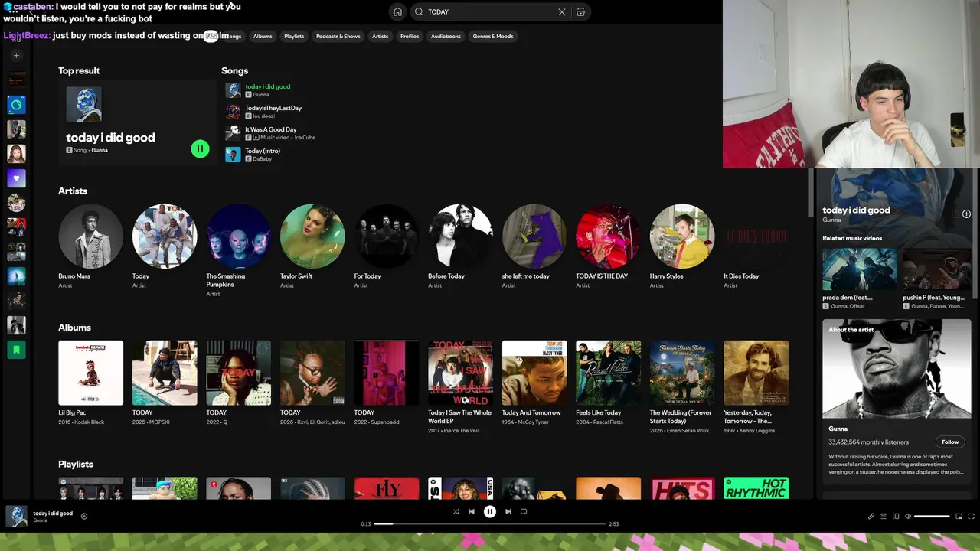Image resolution: width=980 pixels, height=551 pixels.
Task: Open the Browse icon beside search bar
Action: point(581,12)
